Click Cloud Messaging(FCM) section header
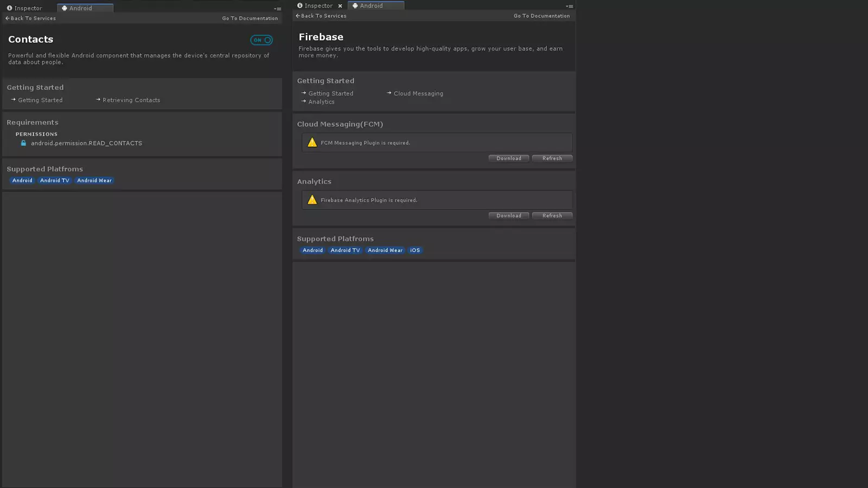Image resolution: width=868 pixels, height=488 pixels. click(x=340, y=124)
